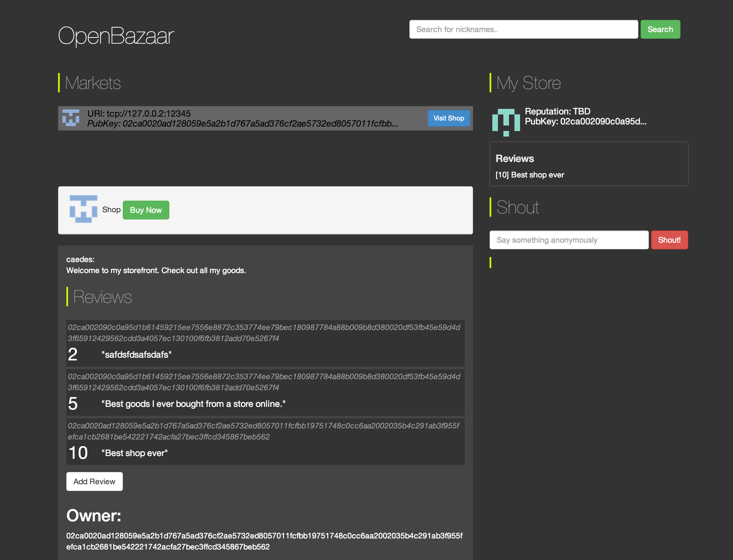Click the Markets section heading
This screenshot has height=560, width=733.
coord(93,83)
